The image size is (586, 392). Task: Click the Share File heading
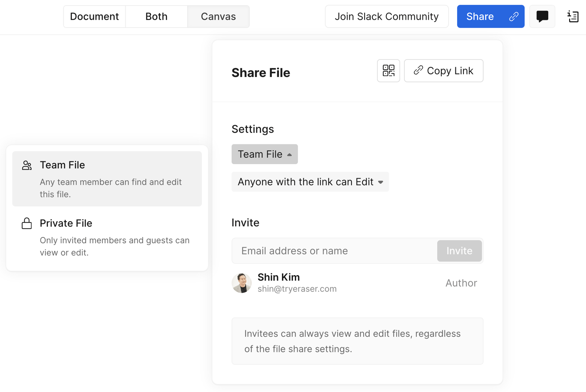261,73
